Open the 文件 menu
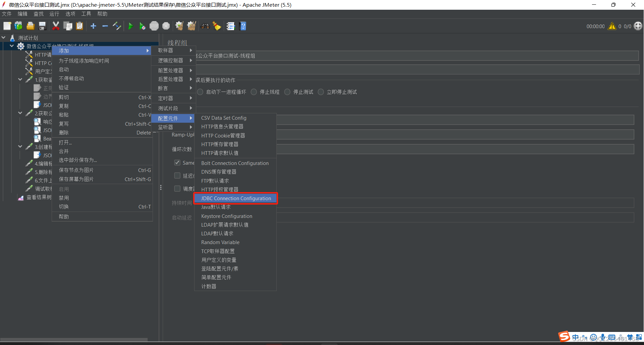Viewport: 644px width, 345px height. (x=7, y=14)
